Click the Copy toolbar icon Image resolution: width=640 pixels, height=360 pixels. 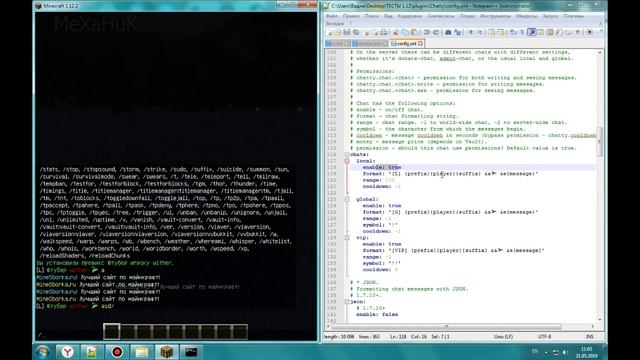(405, 32)
